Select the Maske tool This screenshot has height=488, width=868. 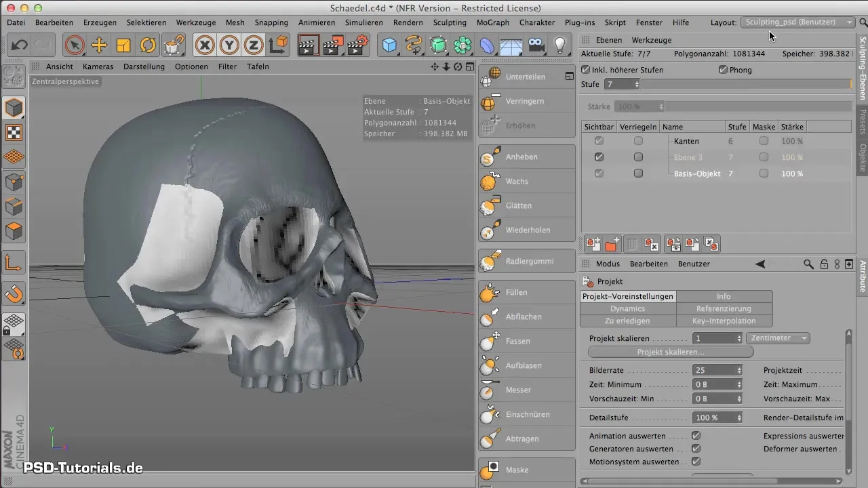tap(527, 470)
